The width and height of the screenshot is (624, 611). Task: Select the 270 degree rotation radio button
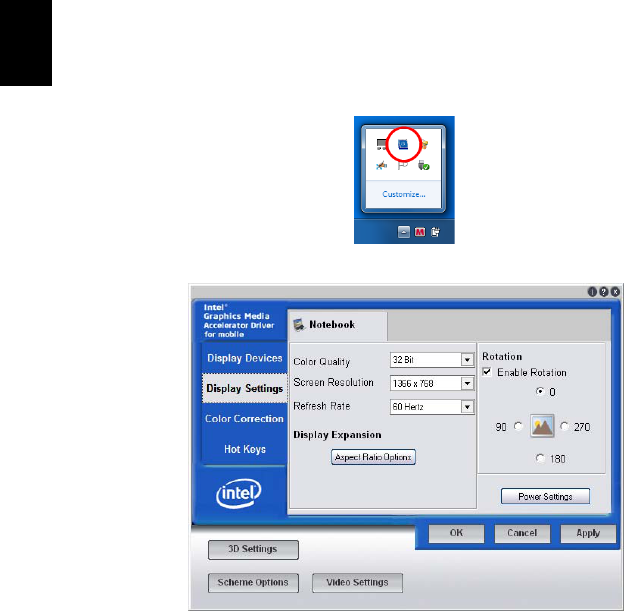point(564,426)
